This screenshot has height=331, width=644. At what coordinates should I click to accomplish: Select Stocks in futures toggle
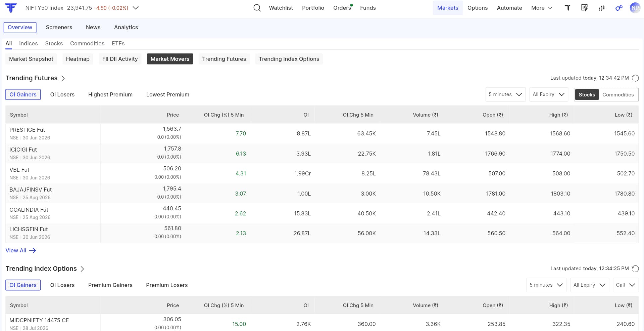[587, 95]
